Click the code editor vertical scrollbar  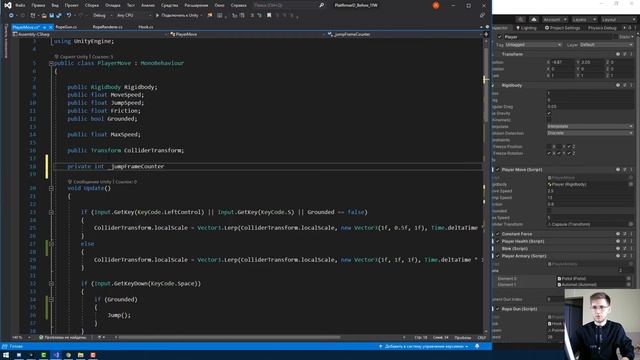coord(486,86)
